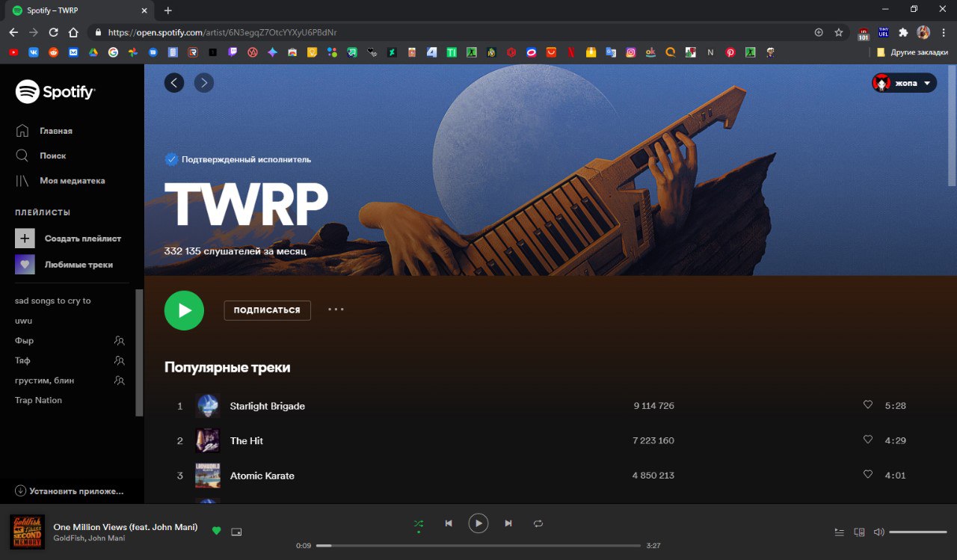Open the VK bookmark
The image size is (957, 560).
pyautogui.click(x=34, y=52)
